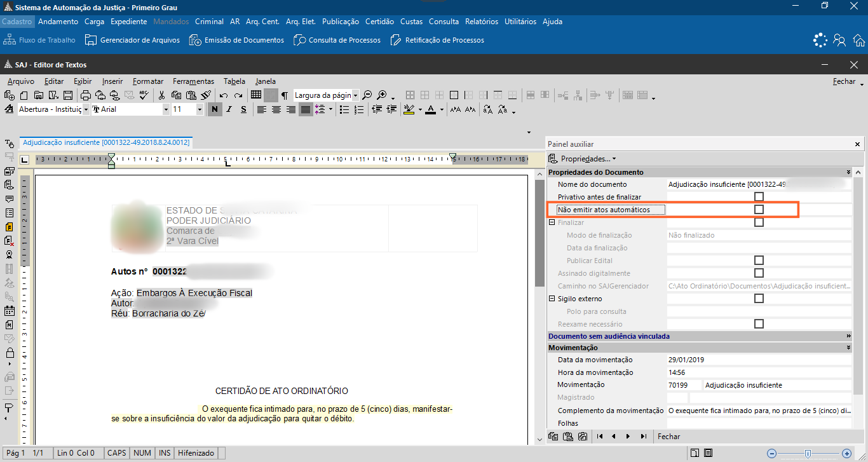Go to last record arrow in panel footer

click(644, 437)
